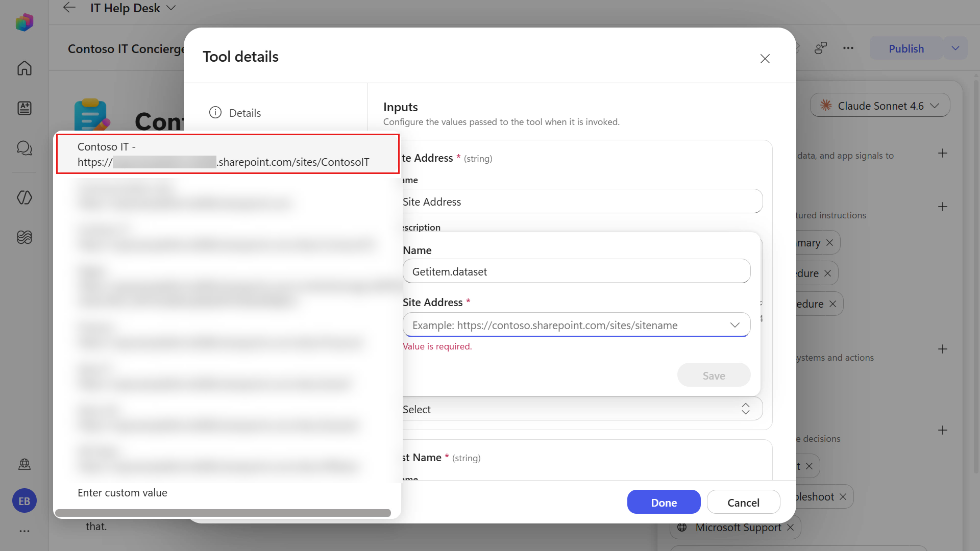
Task: Add item to the systems and actions section
Action: coord(943,349)
